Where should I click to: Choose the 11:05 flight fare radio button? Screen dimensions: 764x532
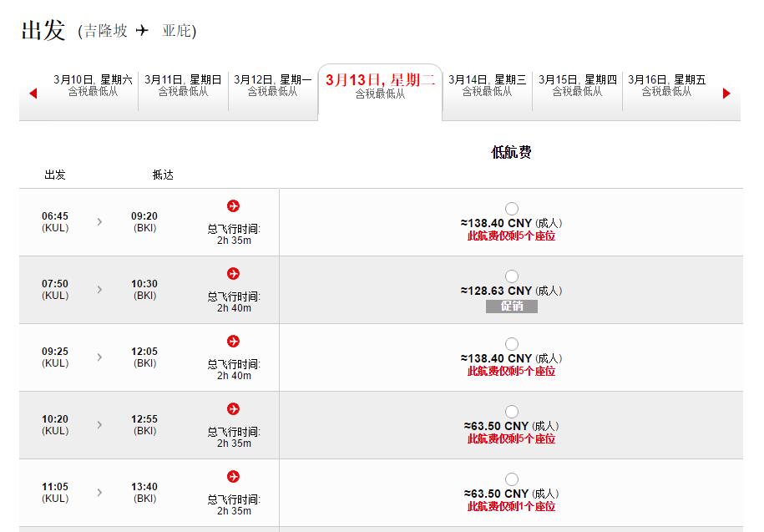point(512,479)
